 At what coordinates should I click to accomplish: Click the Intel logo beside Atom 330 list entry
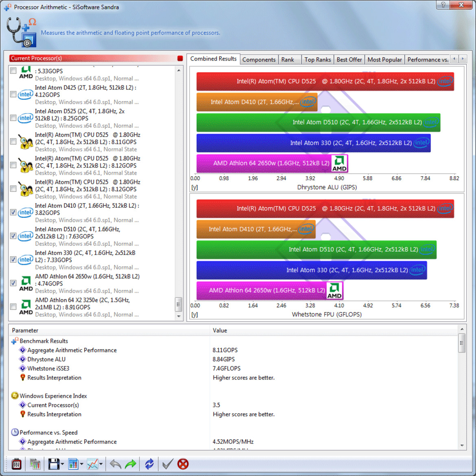[x=26, y=260]
